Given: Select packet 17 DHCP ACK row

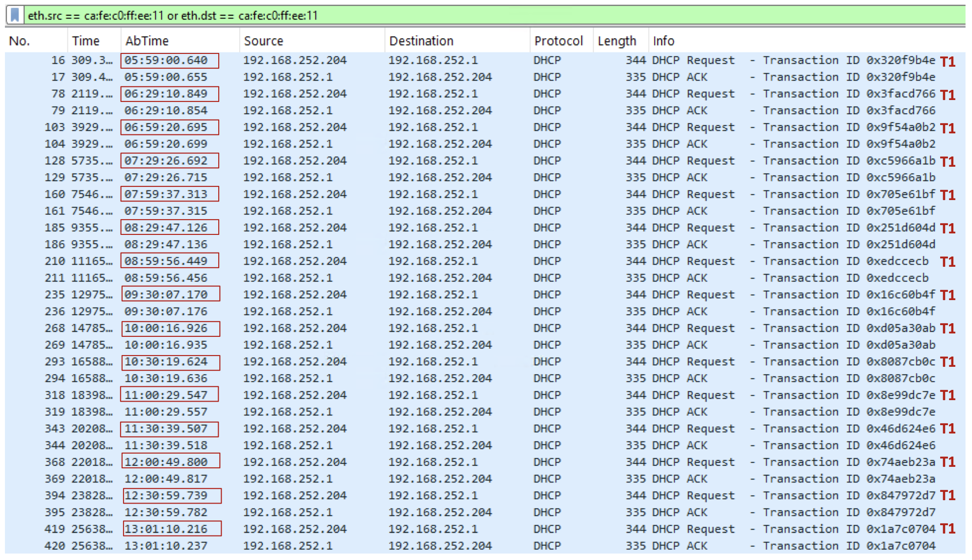Looking at the screenshot, I should 485,77.
